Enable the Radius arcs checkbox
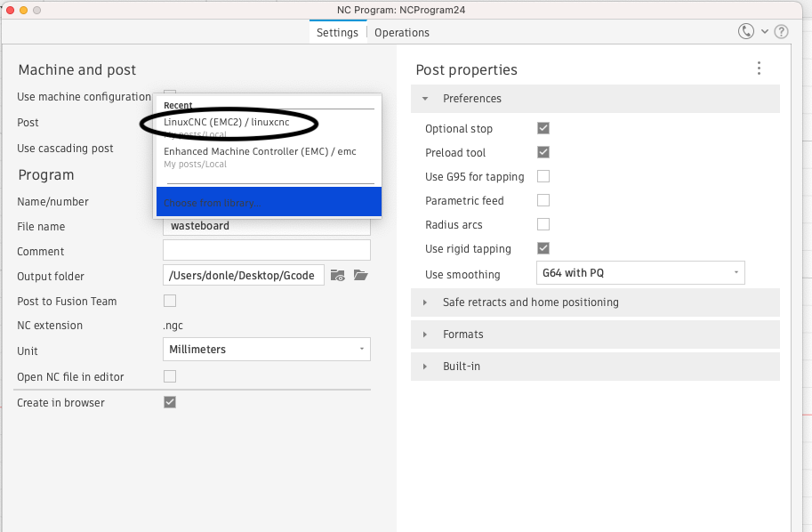Viewport: 812px width, 532px height. pos(543,224)
